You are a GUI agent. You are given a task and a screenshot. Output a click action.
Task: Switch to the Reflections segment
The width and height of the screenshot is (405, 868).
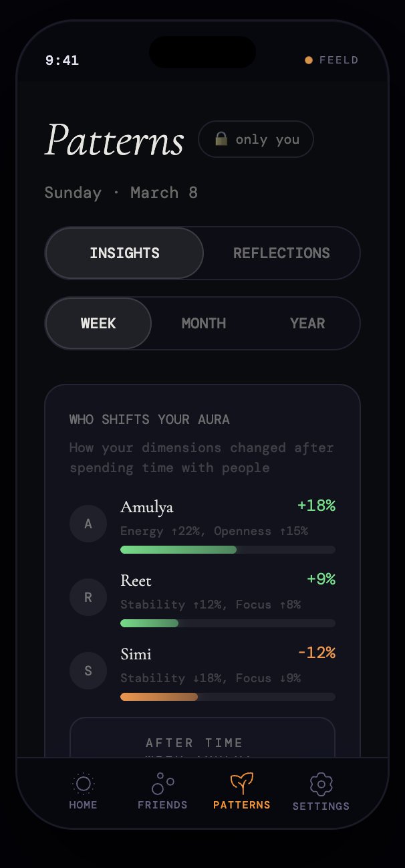coord(281,253)
